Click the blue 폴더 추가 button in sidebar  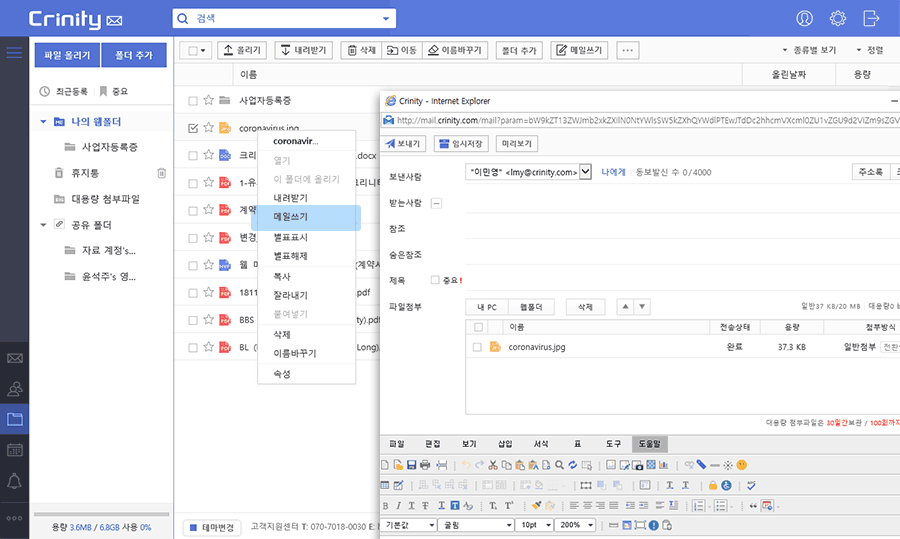point(134,55)
